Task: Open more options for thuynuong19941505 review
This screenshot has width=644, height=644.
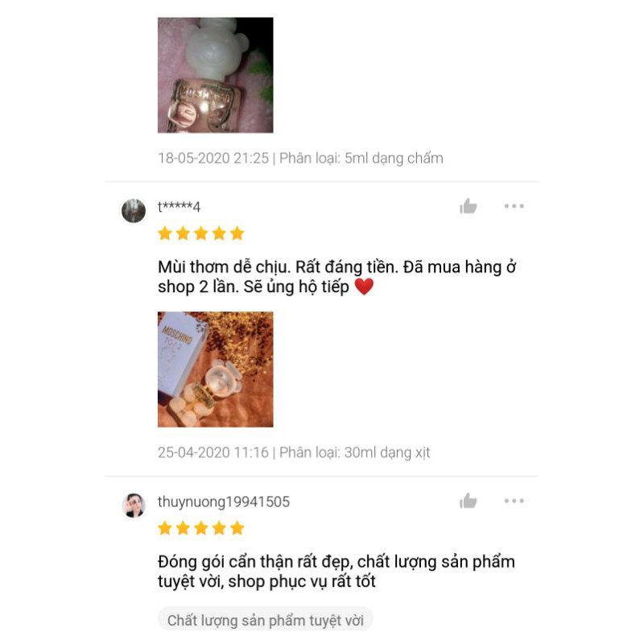Action: [x=514, y=501]
